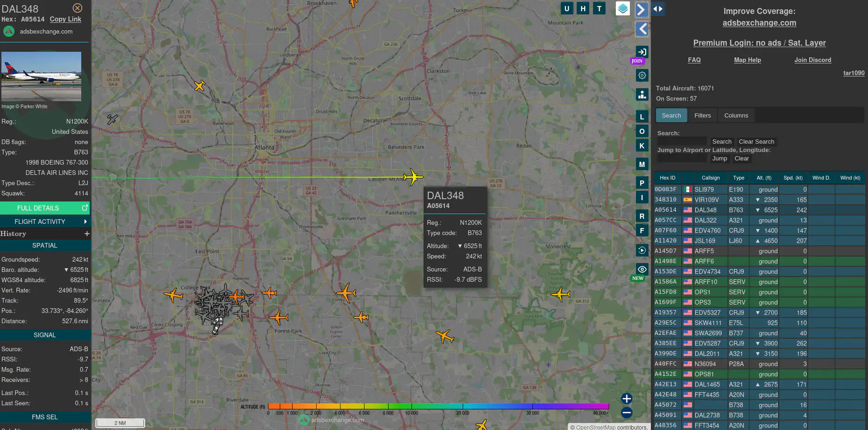Viewport: 868px width, 430px height.
Task: Click the Clear Search button
Action: pos(756,141)
